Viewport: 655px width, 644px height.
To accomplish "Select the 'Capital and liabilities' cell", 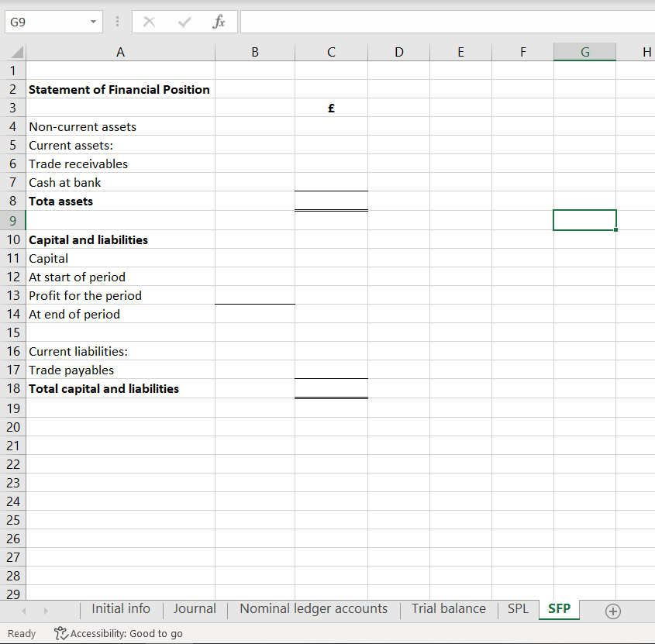I will click(120, 239).
